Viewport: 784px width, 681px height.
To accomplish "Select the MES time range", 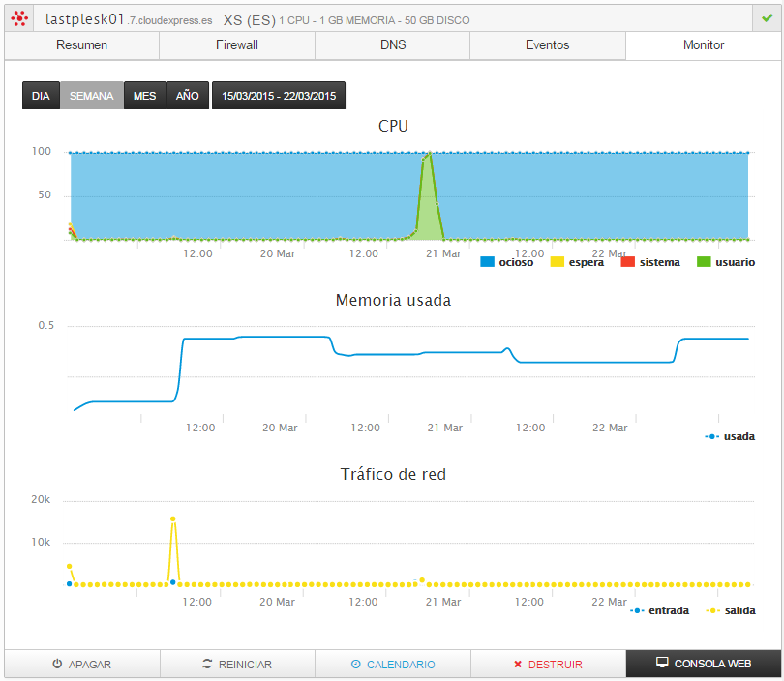I will [144, 96].
